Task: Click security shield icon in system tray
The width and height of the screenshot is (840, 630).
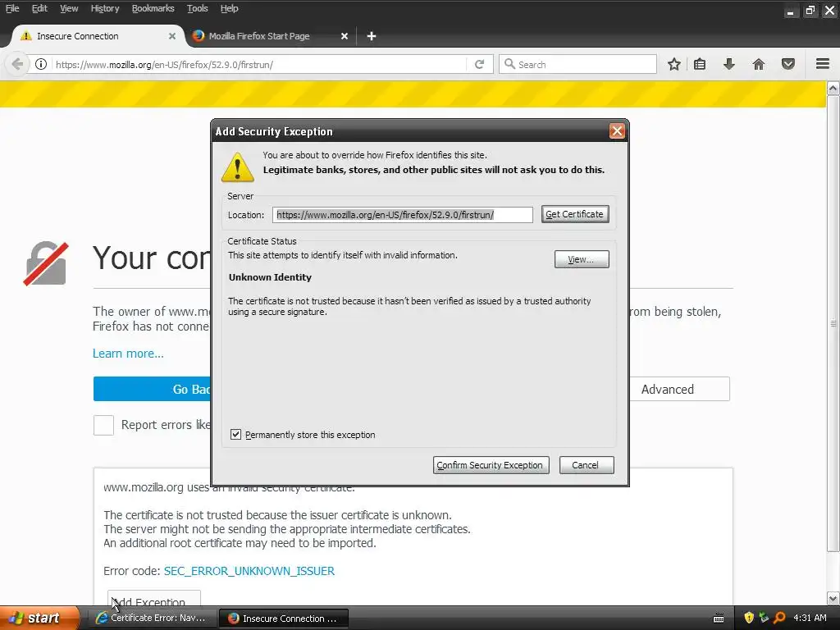Action: pos(749,618)
